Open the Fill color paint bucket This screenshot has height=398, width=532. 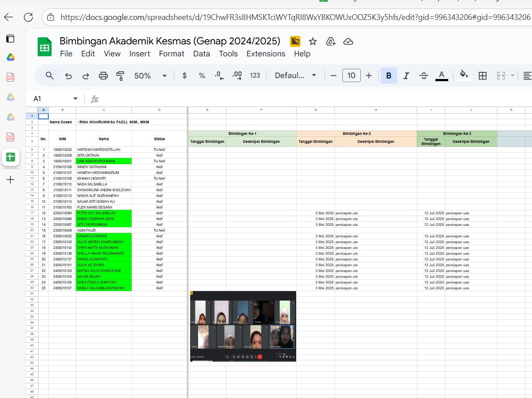click(464, 75)
